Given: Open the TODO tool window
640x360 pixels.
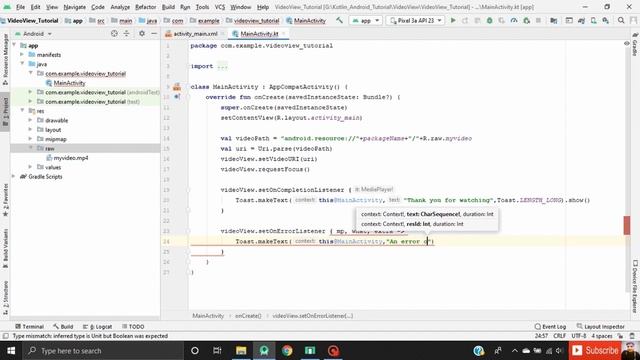Looking at the screenshot, I should [x=133, y=327].
